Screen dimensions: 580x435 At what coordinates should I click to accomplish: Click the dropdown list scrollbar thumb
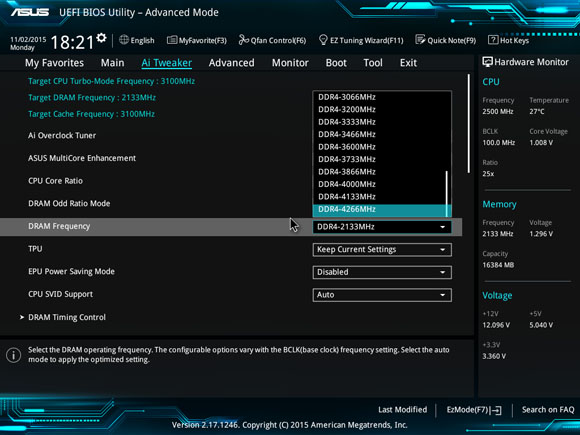(447, 194)
